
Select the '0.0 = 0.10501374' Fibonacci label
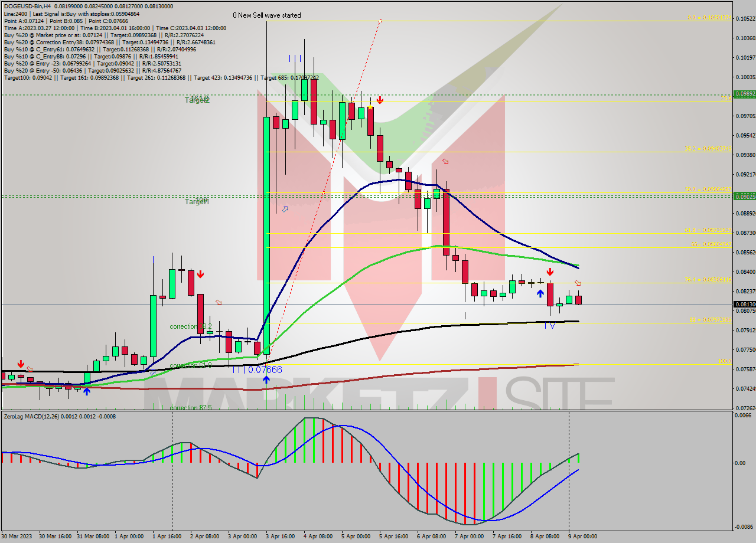click(x=709, y=18)
